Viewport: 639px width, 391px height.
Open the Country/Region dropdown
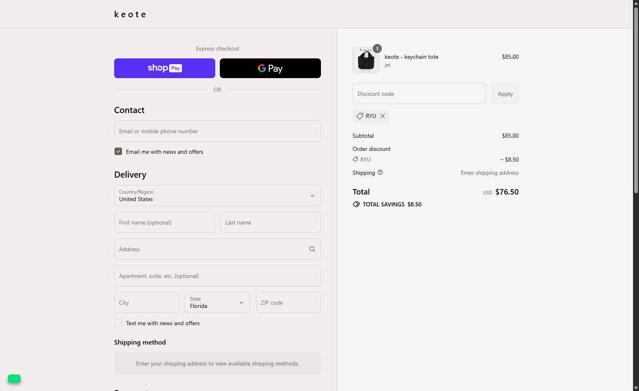[217, 196]
